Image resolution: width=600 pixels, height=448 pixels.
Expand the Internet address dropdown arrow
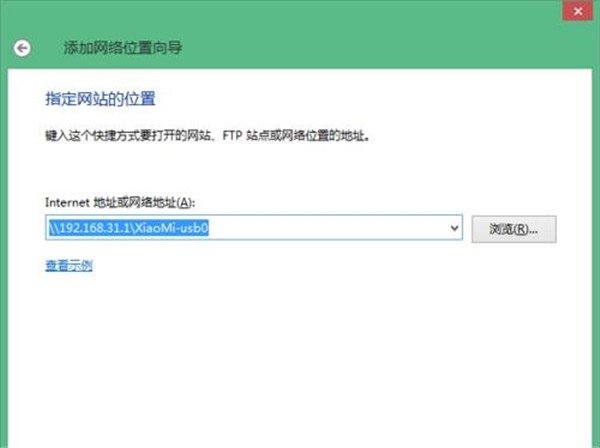pyautogui.click(x=455, y=228)
